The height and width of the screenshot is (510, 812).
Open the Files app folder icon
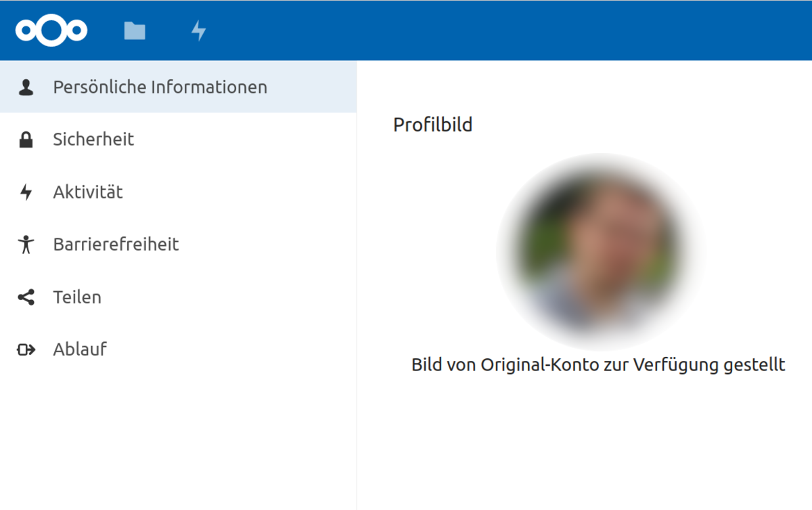point(135,30)
